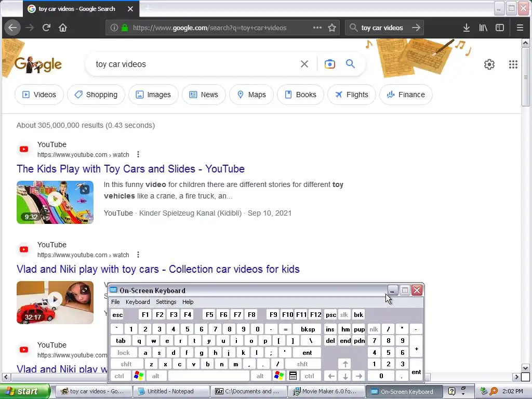Click the F5 key on On-Screen Keyboard
532x399 pixels.
pos(209,314)
